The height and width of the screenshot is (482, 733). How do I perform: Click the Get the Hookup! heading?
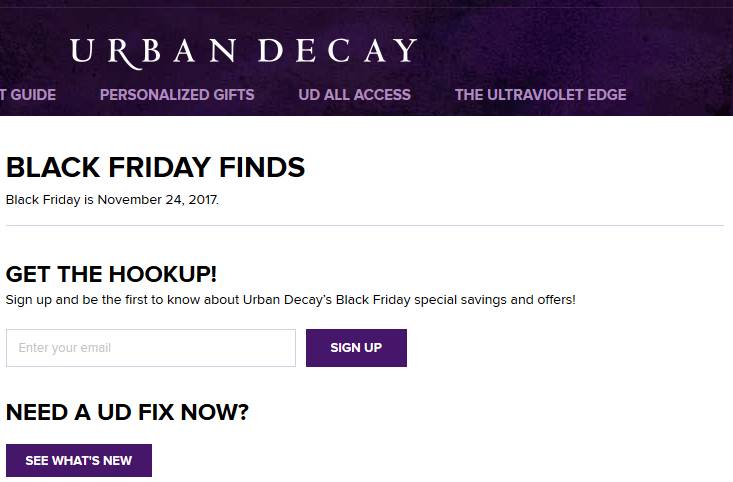point(111,274)
